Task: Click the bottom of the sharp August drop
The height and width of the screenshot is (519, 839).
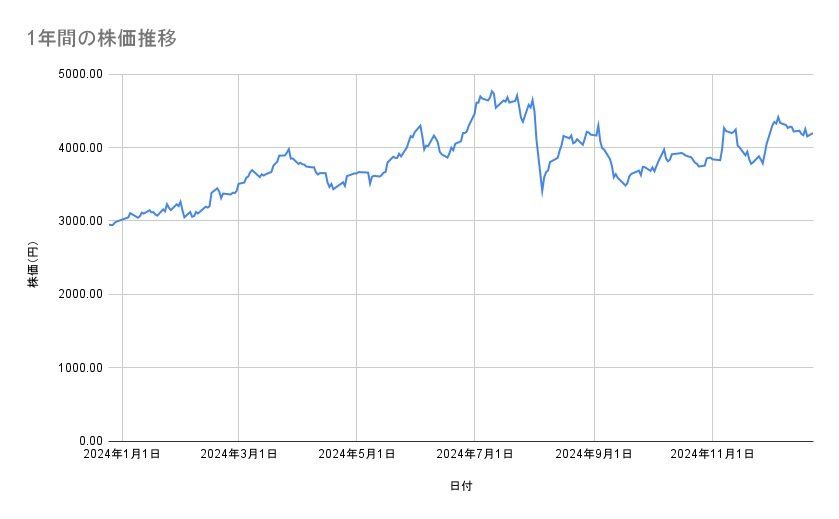Action: coord(542,192)
